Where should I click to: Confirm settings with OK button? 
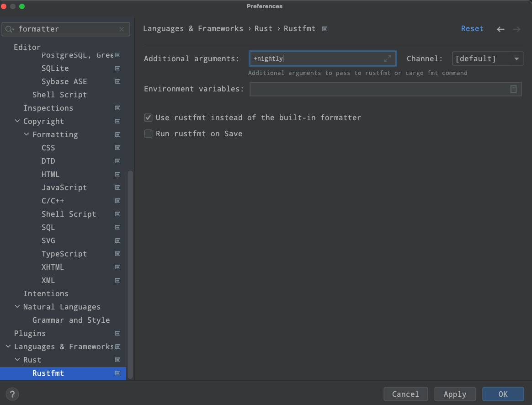pyautogui.click(x=503, y=394)
